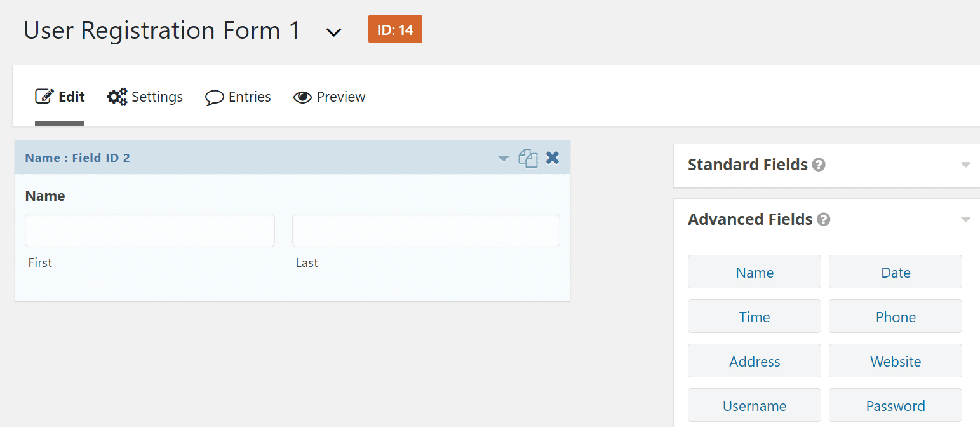Go to the Entries tab
The image size is (980, 427).
pos(238,97)
